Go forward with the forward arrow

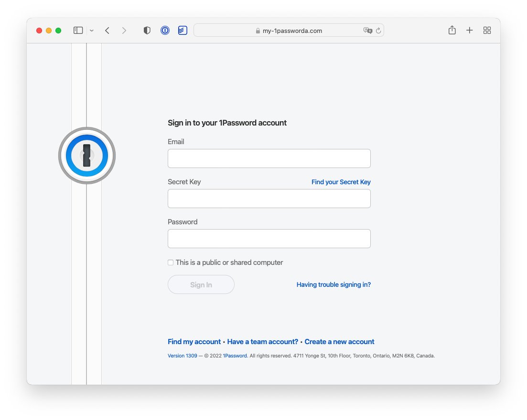(x=124, y=31)
